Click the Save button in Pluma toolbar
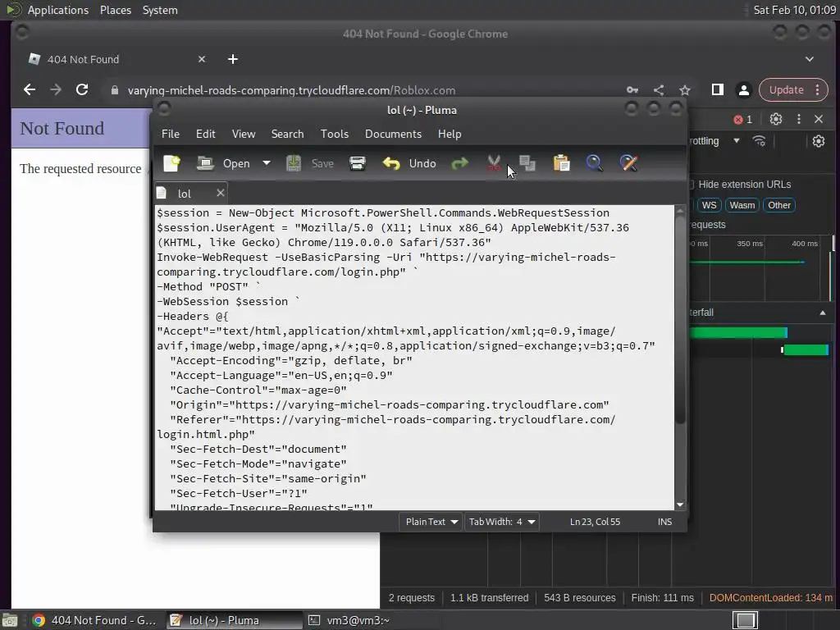 [309, 163]
